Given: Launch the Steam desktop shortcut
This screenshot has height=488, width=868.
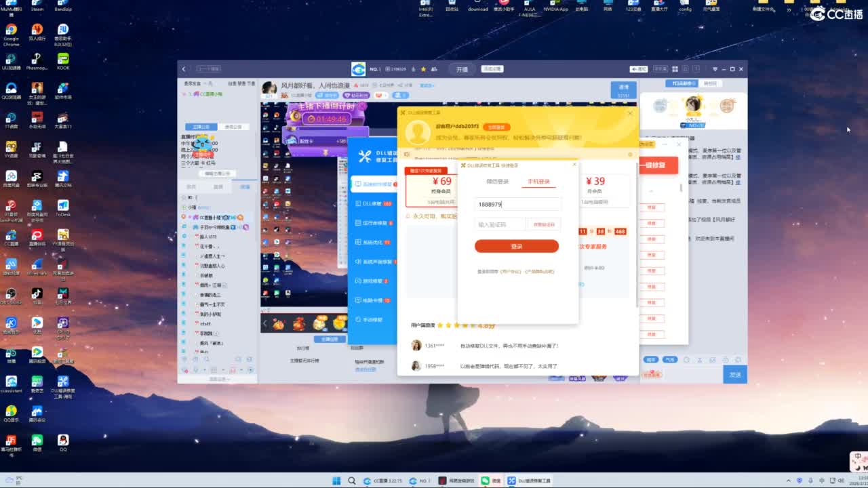Looking at the screenshot, I should (37, 6).
